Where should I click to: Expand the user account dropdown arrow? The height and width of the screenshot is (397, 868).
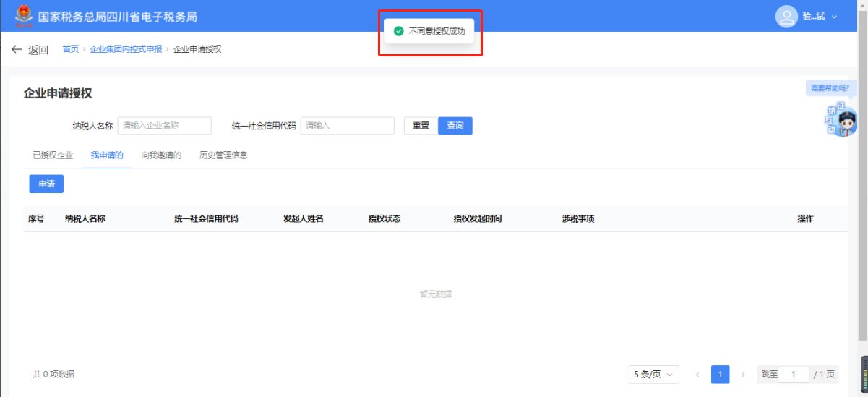pos(835,17)
